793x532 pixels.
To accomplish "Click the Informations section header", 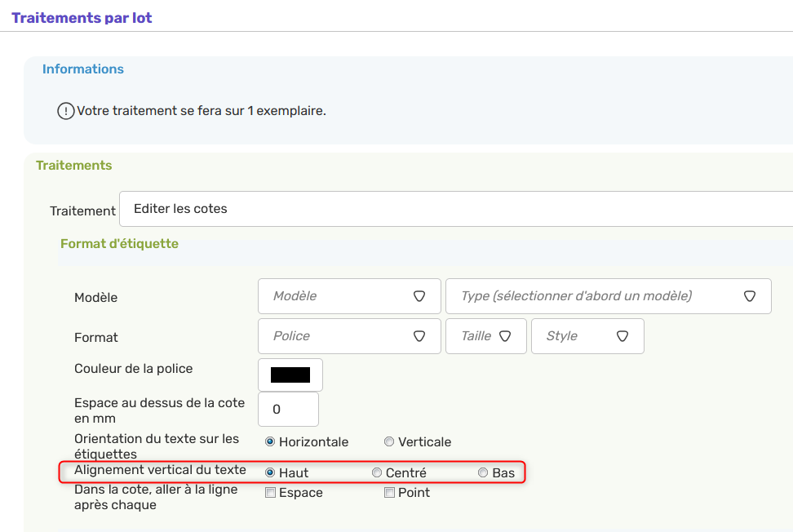I will tap(82, 69).
